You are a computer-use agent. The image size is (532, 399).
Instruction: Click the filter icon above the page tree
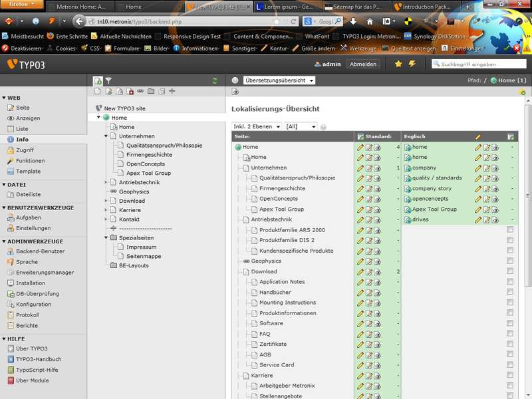click(110, 80)
